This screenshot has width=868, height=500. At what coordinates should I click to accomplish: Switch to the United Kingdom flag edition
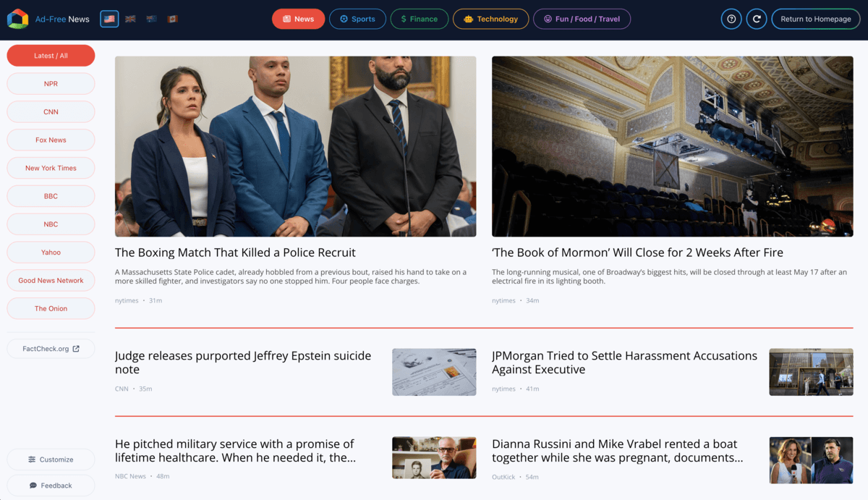click(130, 19)
